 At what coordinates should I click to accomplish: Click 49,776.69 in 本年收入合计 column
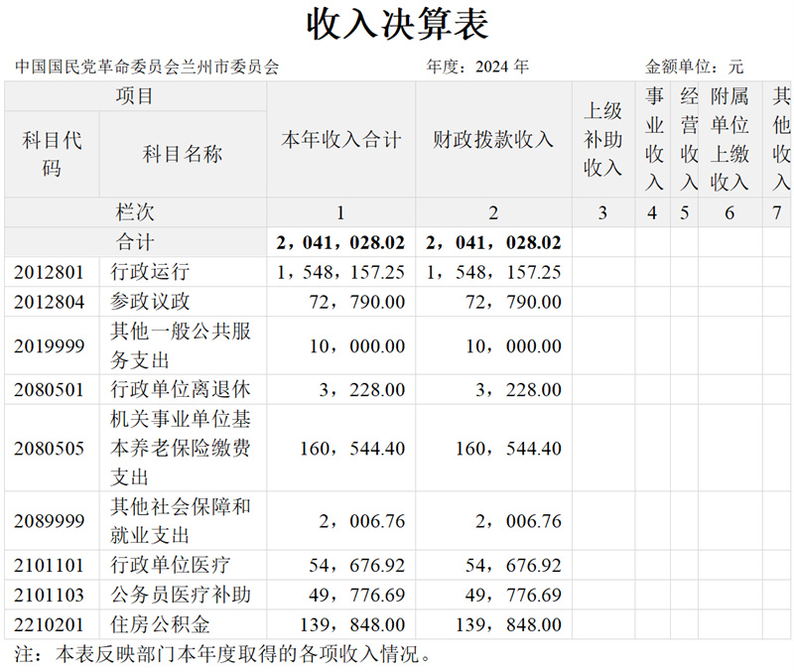tap(357, 595)
